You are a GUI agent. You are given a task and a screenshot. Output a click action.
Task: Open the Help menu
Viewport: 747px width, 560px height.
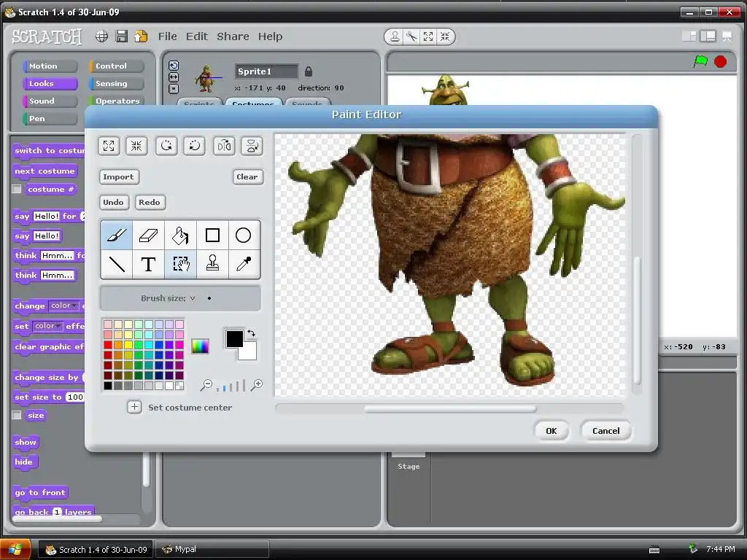270,36
